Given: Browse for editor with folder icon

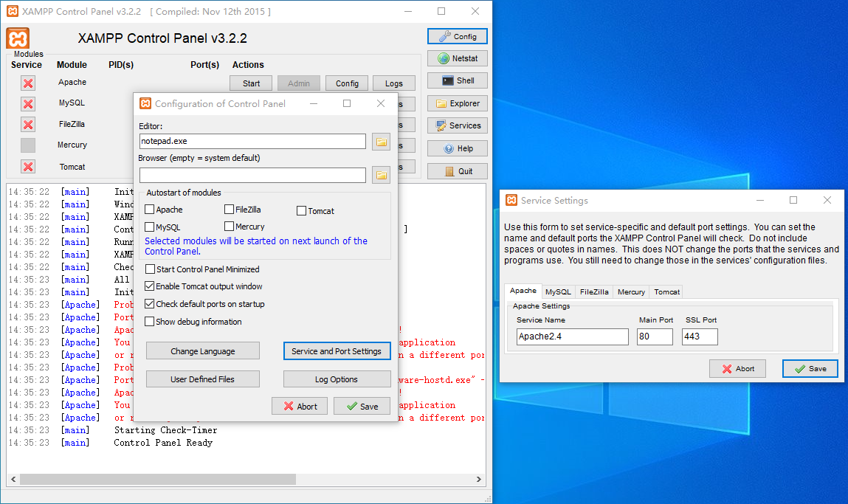Looking at the screenshot, I should tap(382, 142).
